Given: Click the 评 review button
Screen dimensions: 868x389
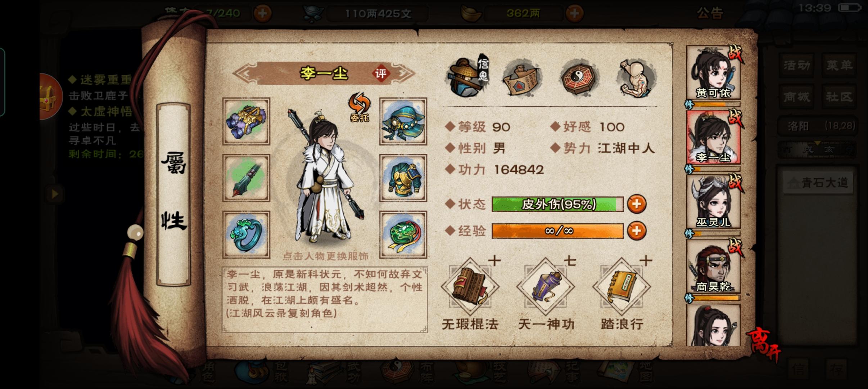Looking at the screenshot, I should pyautogui.click(x=381, y=74).
